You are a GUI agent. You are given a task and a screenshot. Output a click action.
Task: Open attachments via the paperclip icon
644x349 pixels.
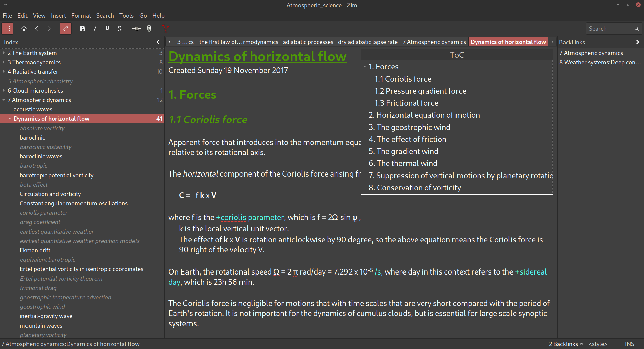click(149, 29)
